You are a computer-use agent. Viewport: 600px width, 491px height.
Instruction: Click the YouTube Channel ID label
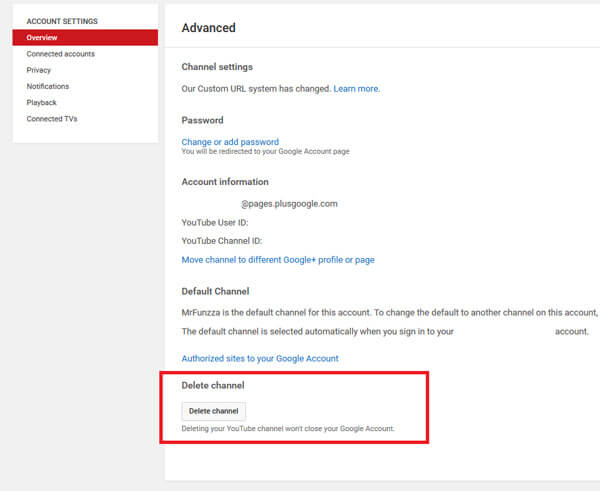point(222,241)
